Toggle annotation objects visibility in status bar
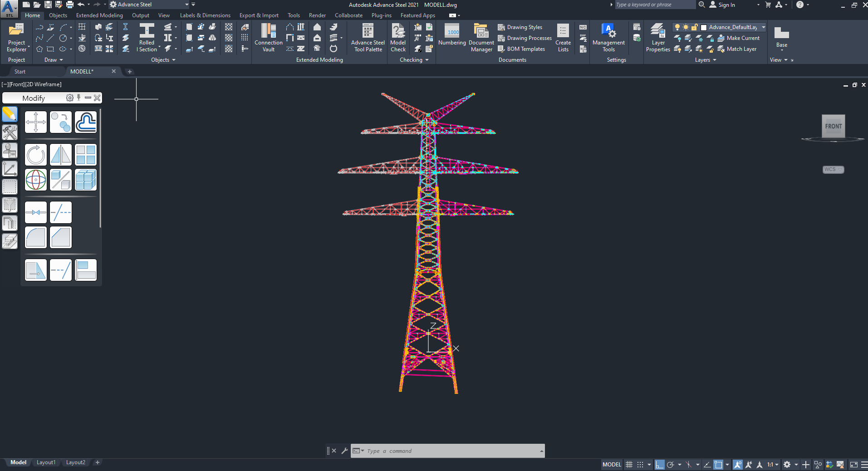Screen dimensions: 868x471 pyautogui.click(x=738, y=464)
